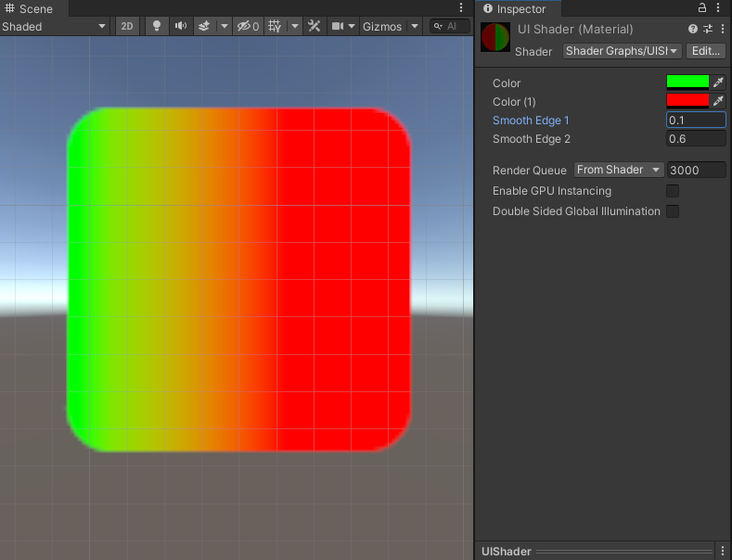732x560 pixels.
Task: Open the grid settings dropdown arrow
Action: (x=295, y=27)
